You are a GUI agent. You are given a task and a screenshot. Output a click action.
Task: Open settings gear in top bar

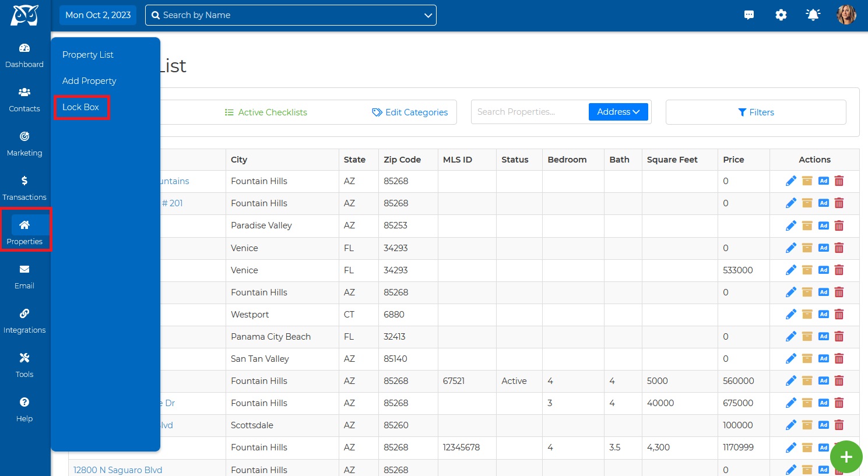click(781, 15)
